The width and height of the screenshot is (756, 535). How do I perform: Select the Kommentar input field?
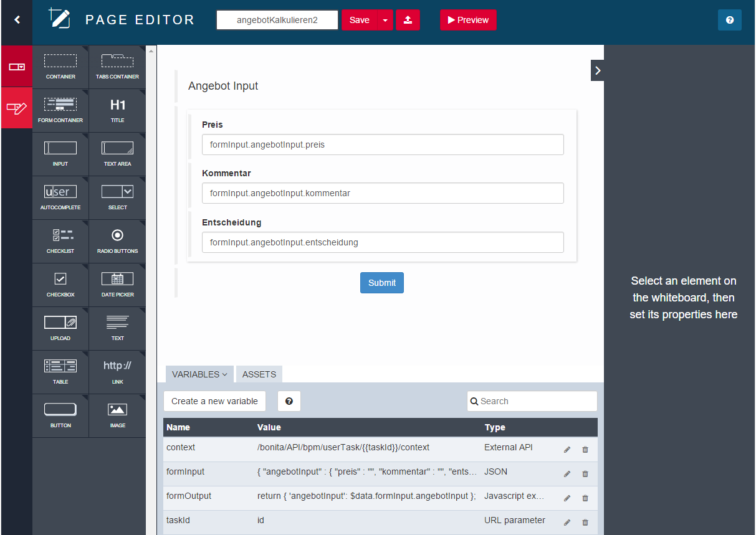pyautogui.click(x=383, y=193)
